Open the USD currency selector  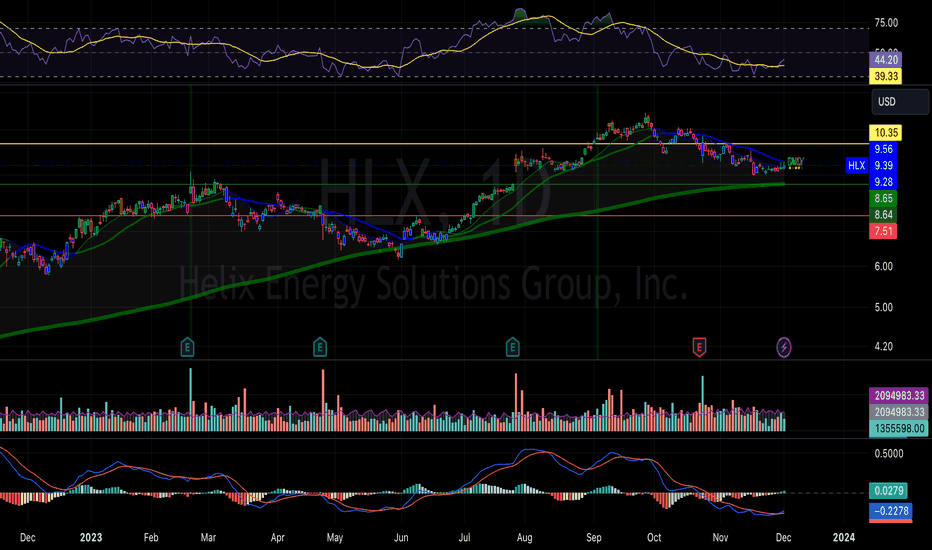tap(900, 102)
